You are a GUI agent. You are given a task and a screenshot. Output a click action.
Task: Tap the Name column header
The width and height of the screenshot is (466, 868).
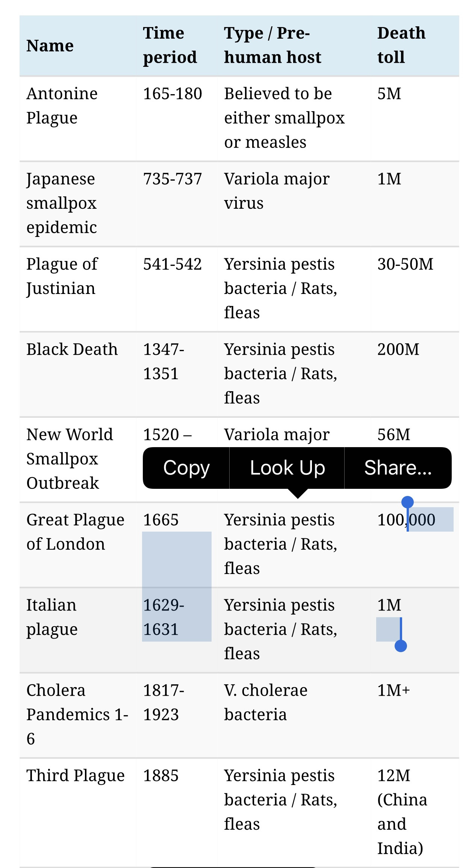pyautogui.click(x=50, y=46)
